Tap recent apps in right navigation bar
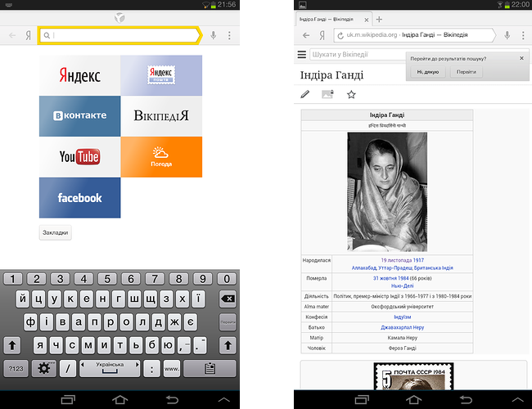Viewport: 532px width, 409px height. coord(362,400)
